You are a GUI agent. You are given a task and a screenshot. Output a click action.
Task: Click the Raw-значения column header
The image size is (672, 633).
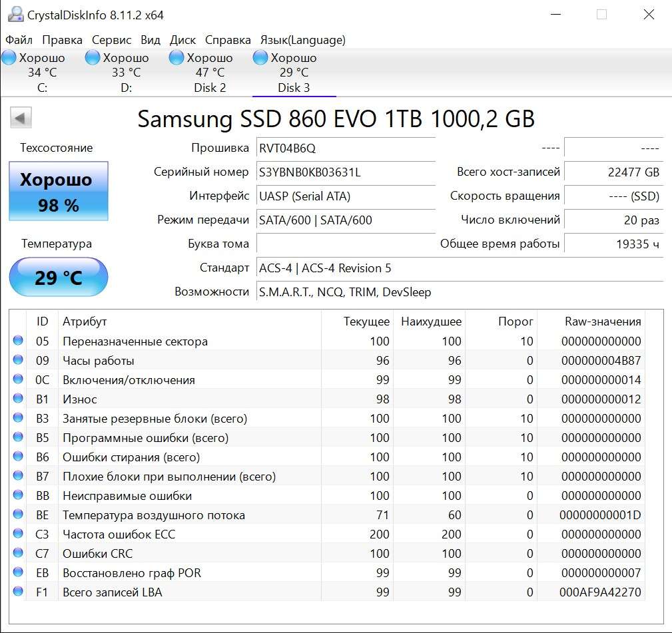click(x=591, y=321)
